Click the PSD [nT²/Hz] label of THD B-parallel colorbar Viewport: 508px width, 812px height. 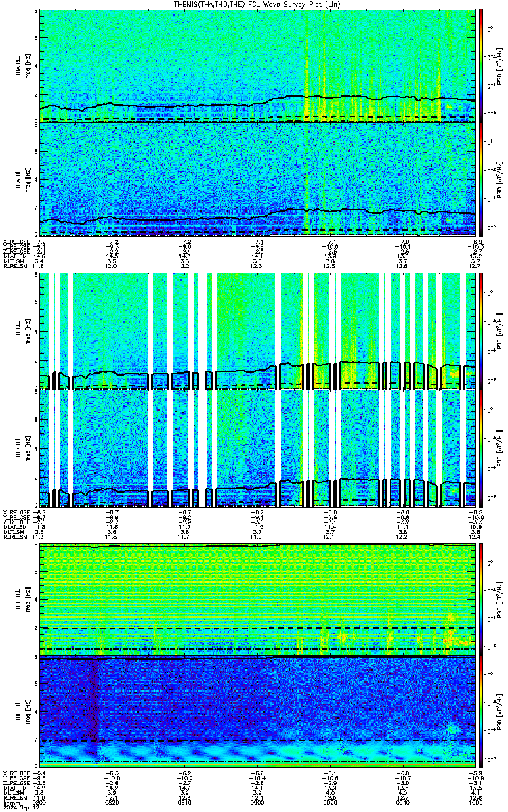tap(500, 449)
